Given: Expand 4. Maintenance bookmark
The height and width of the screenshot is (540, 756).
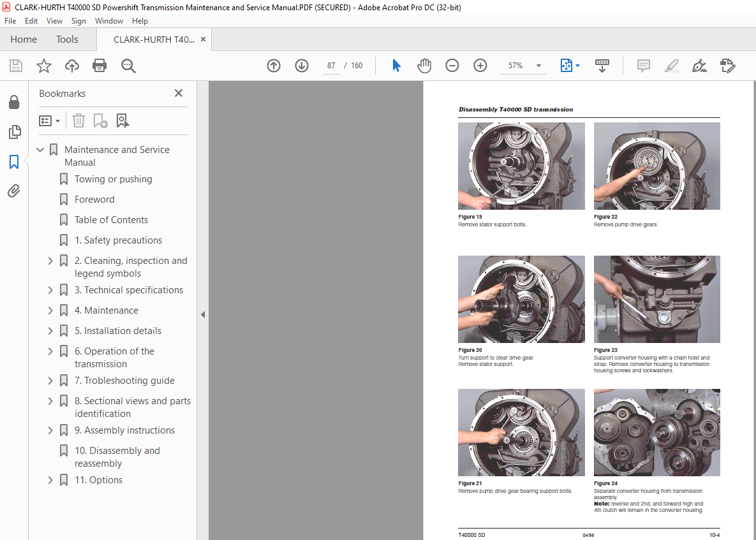Looking at the screenshot, I should point(50,310).
